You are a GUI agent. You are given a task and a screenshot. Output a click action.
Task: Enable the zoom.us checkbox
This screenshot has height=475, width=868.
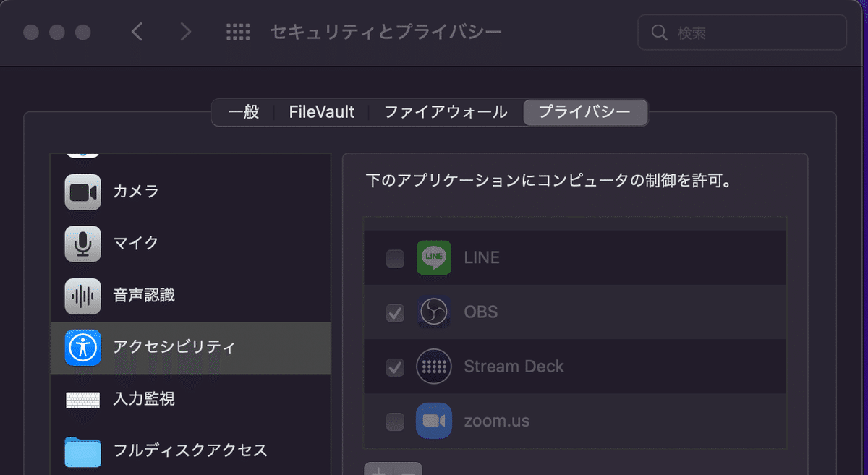pos(395,421)
